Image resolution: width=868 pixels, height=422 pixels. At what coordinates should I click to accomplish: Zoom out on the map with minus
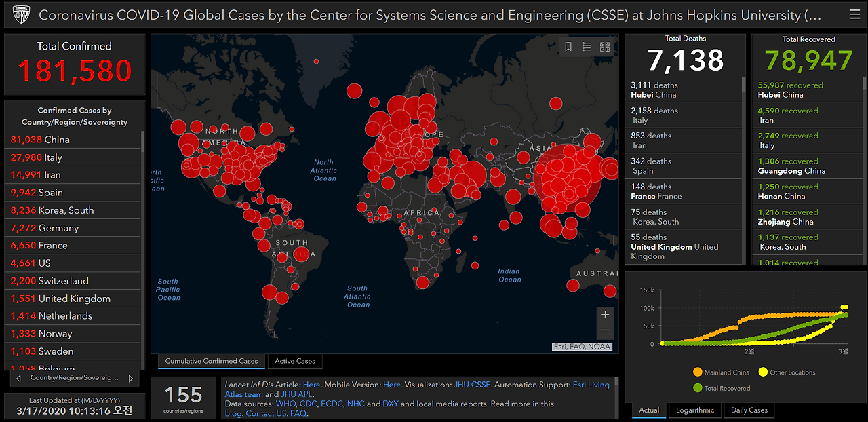tap(605, 330)
